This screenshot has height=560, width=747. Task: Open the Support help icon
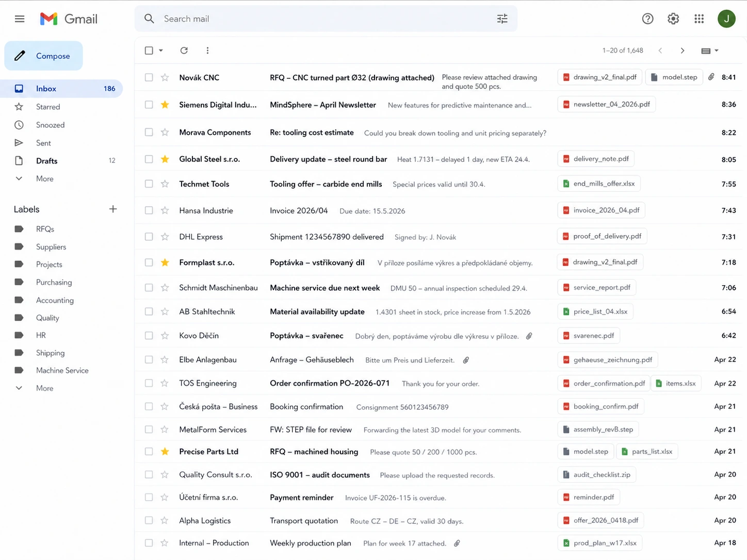(647, 19)
